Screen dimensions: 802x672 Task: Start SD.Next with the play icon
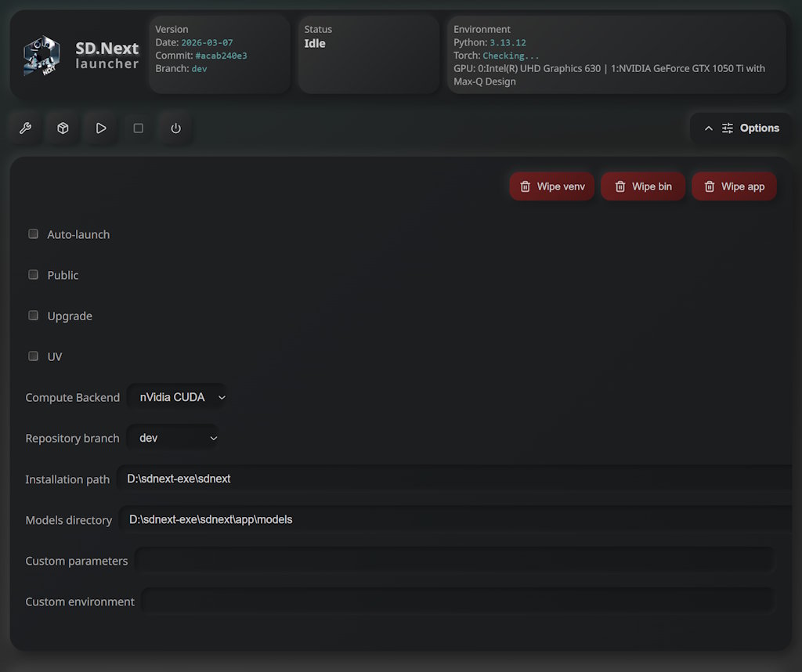101,128
